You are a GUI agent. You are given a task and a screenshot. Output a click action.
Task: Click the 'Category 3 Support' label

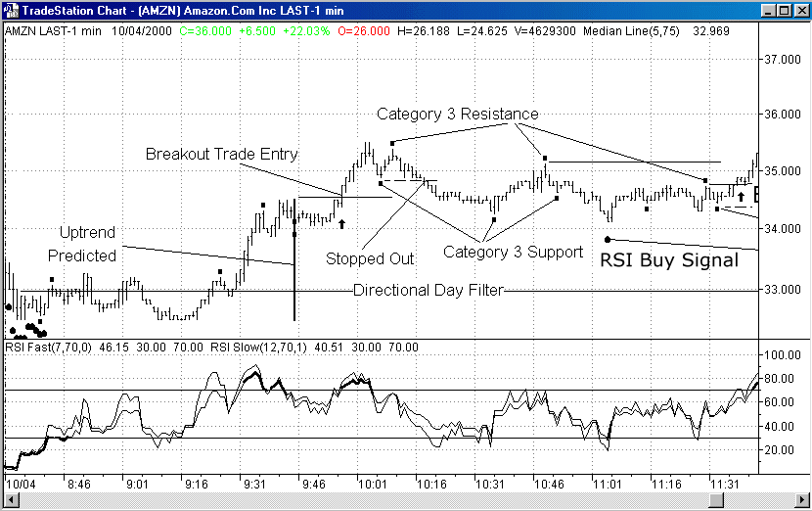click(x=513, y=252)
